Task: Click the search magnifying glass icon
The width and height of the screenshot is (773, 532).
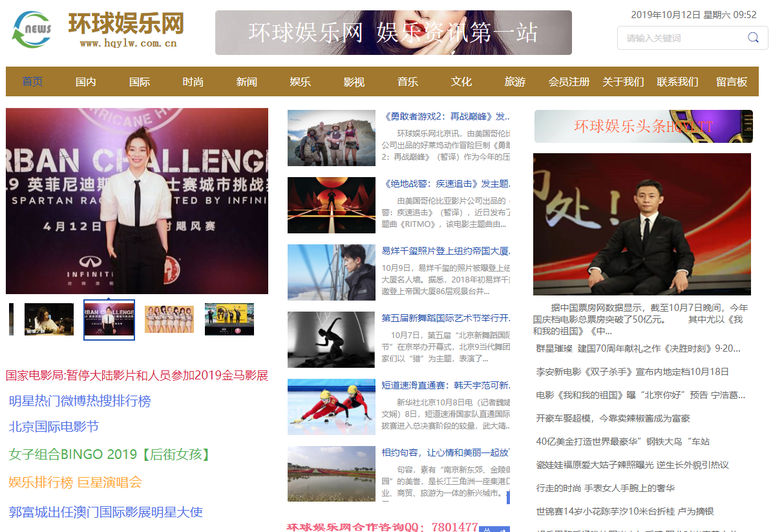Action: tap(752, 37)
